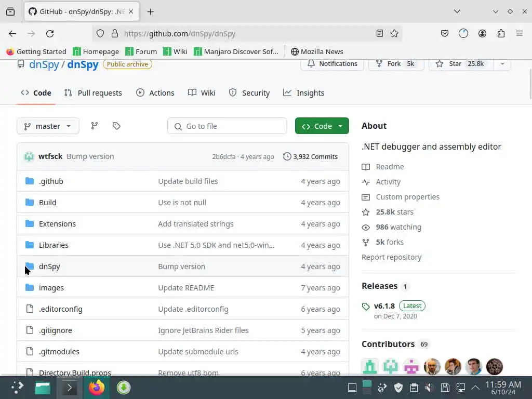Open the Insights tab
The image size is (532, 399).
(303, 93)
